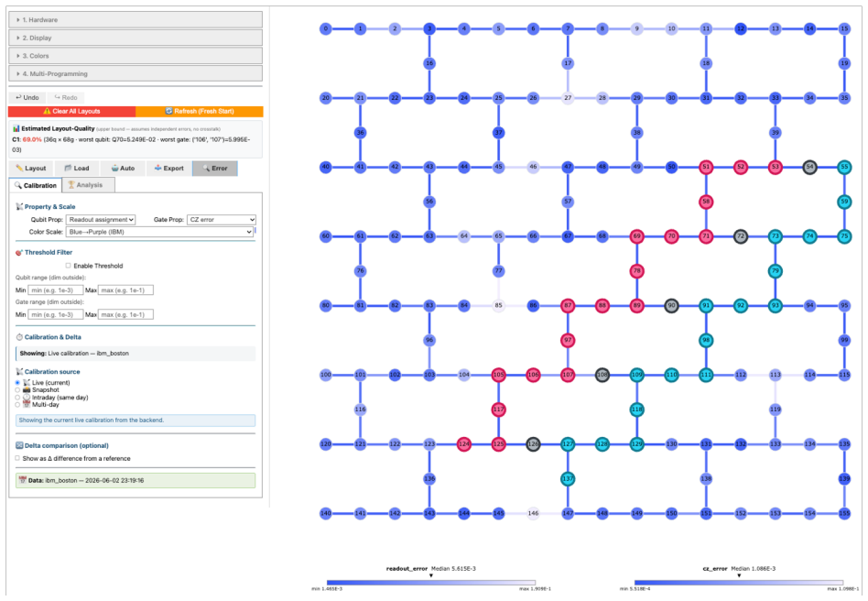This screenshot has width=868, height=601.
Task: Click red qubit node 70
Action: click(x=671, y=236)
